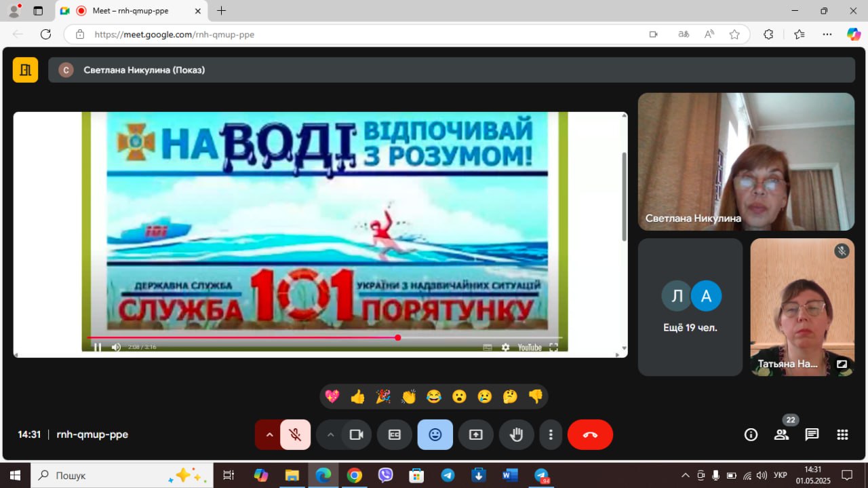Send sad face reaction
Screen dimensions: 868x488
(x=485, y=396)
